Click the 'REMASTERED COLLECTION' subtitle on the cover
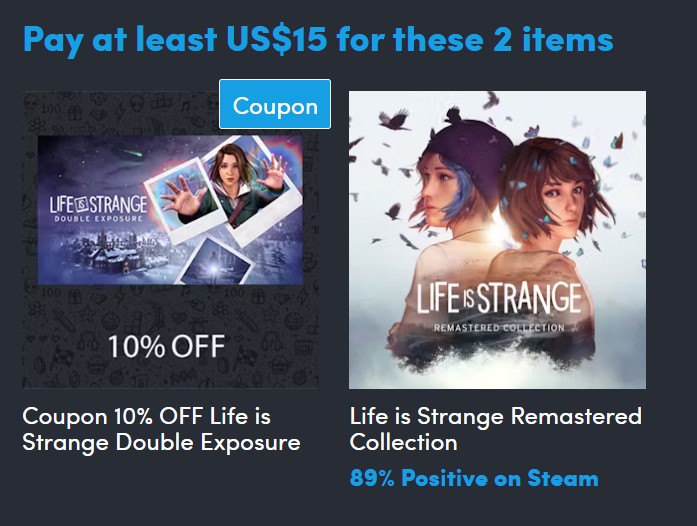 497,328
